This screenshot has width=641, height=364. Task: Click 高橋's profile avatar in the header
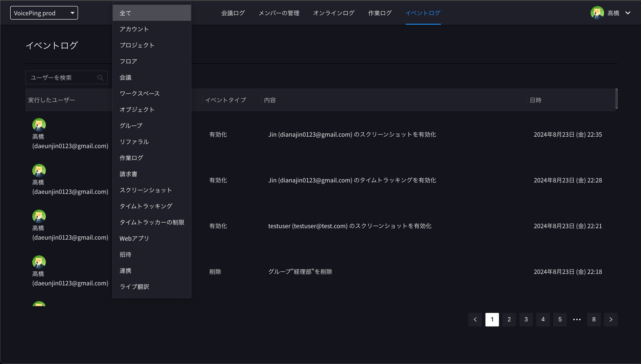point(597,13)
